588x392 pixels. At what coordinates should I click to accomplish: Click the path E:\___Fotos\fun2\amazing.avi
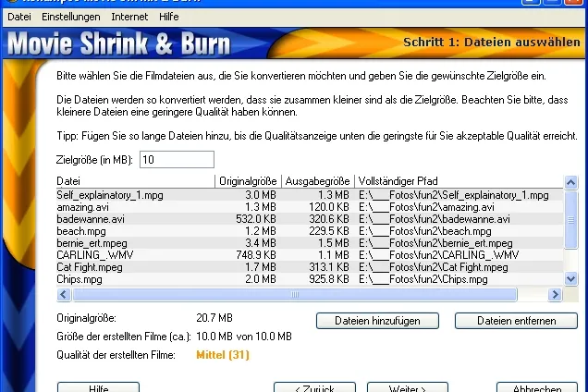click(426, 207)
